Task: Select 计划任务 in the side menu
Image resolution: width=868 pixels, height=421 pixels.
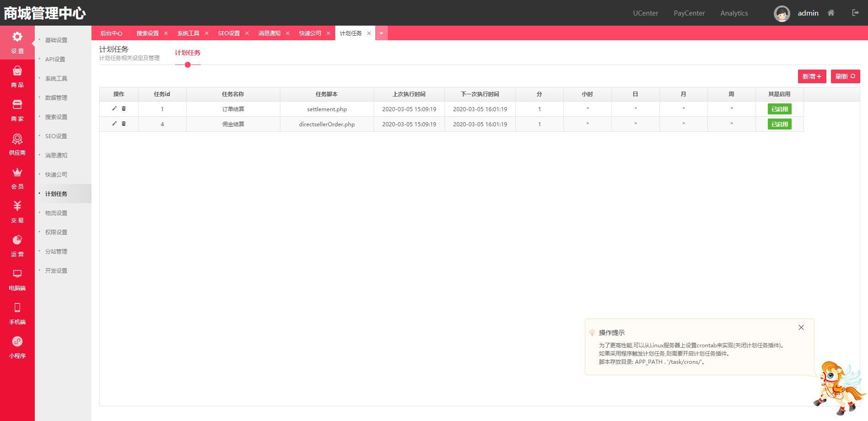Action: click(56, 194)
